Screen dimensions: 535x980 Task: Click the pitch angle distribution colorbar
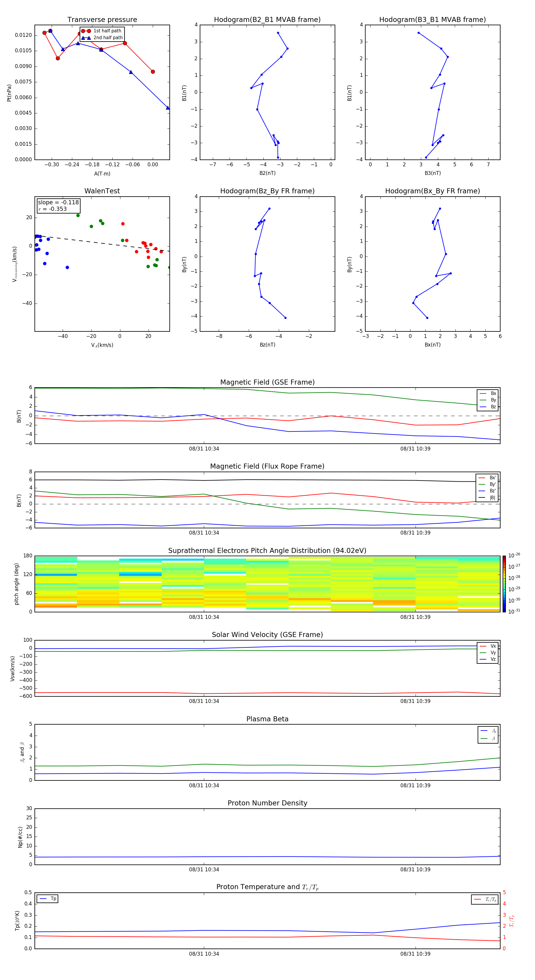[x=504, y=584]
